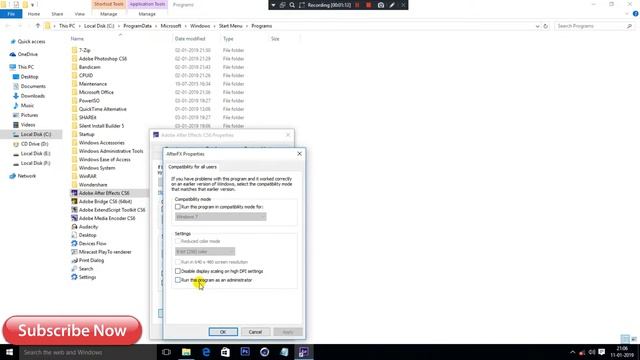Open the Application Tools Manage tab
The height and width of the screenshot is (360, 640).
(x=147, y=14)
